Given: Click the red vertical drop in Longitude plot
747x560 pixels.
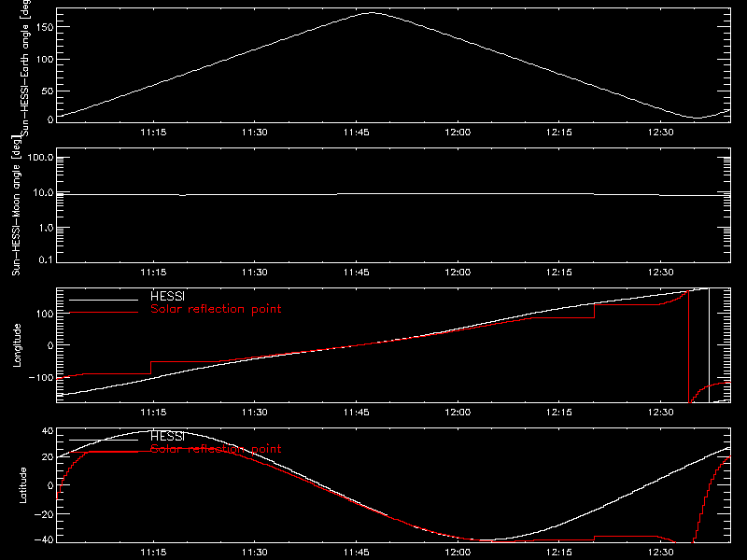Looking at the screenshot, I should [688, 346].
